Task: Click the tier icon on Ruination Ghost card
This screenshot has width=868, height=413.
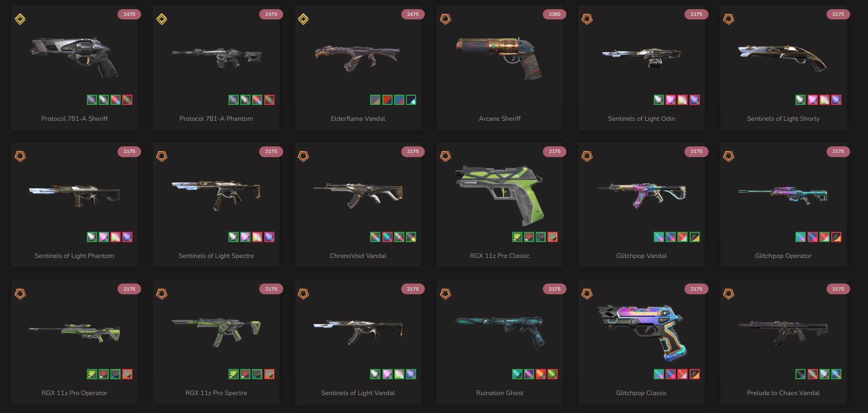Action: tap(445, 294)
